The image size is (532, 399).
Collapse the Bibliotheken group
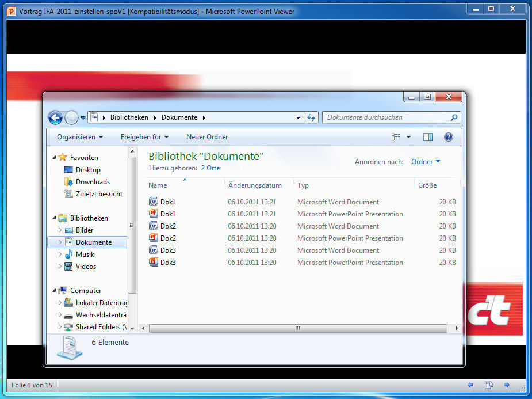coord(54,218)
